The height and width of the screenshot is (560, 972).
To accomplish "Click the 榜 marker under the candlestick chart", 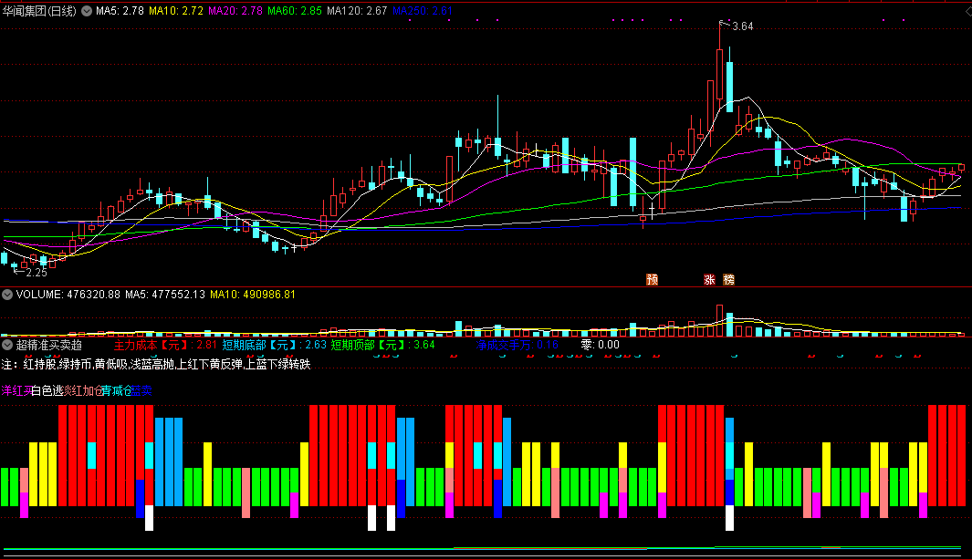I will [729, 280].
